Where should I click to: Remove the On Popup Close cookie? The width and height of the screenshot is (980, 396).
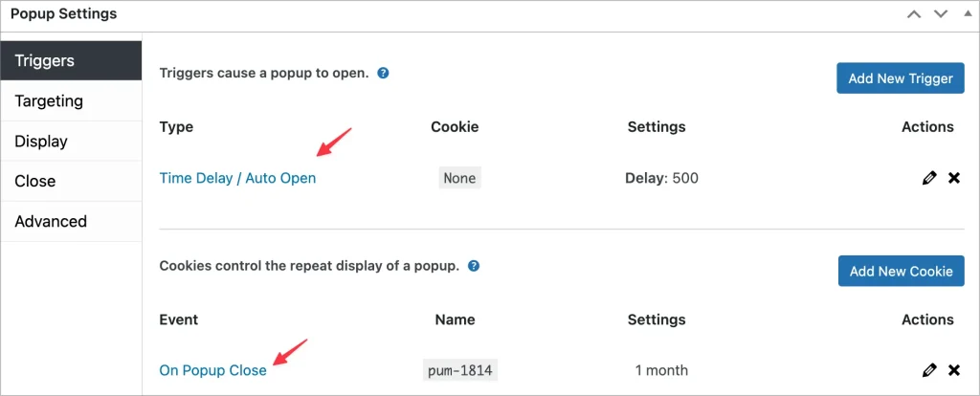point(954,370)
